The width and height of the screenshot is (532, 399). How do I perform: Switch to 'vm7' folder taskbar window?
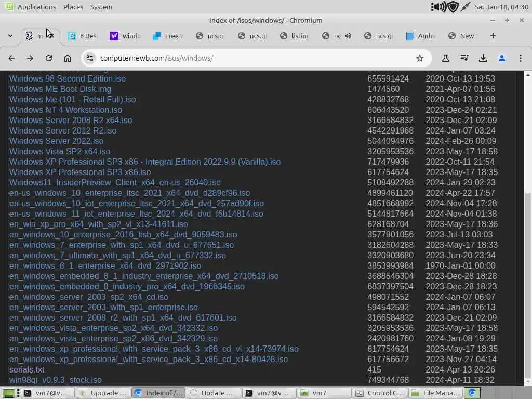pos(324,393)
